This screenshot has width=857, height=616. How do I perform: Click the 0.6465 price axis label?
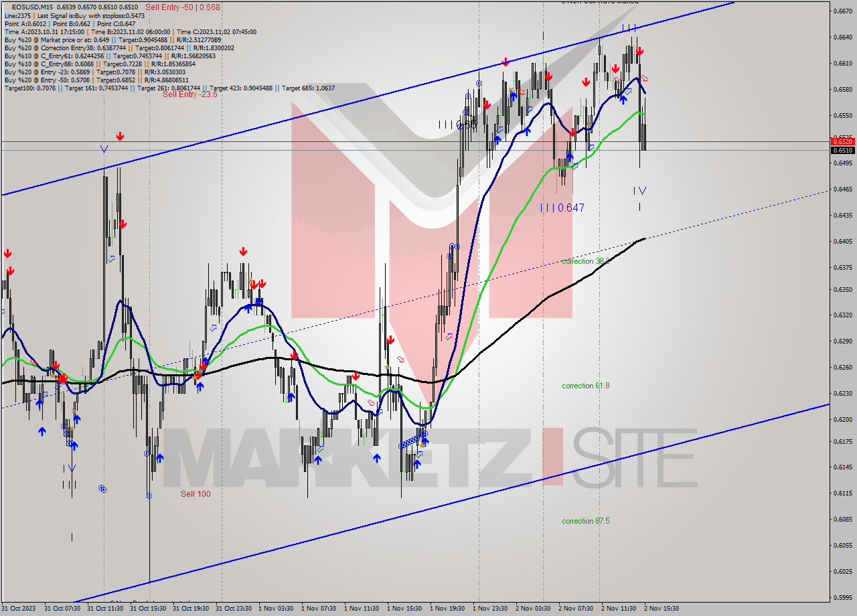click(842, 190)
